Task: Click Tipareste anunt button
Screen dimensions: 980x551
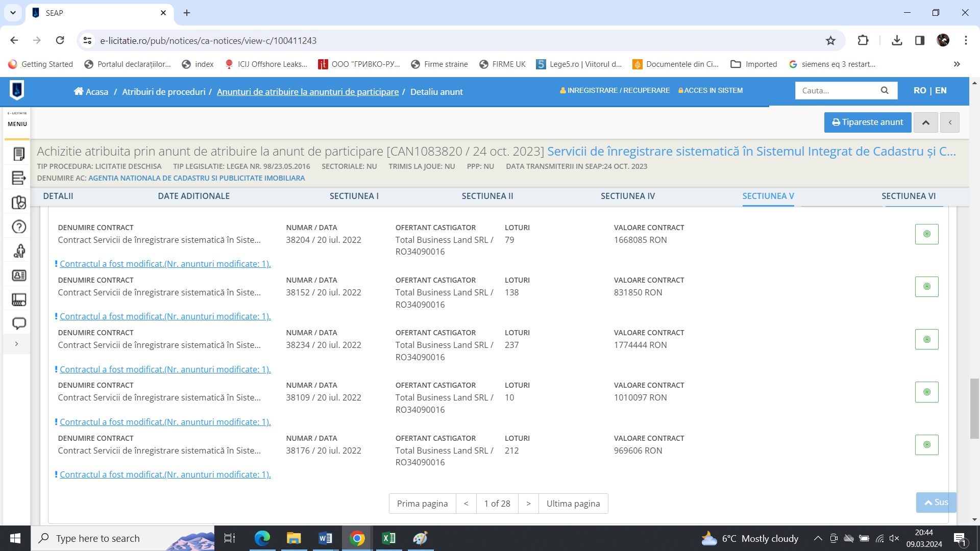Action: (x=867, y=122)
